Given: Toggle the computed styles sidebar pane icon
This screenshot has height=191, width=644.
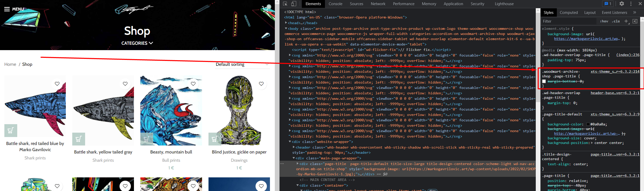Looking at the screenshot, I should (x=635, y=21).
